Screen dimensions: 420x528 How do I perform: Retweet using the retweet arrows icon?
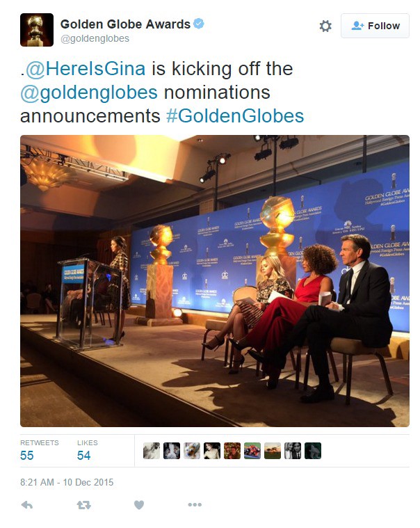pos(83,505)
